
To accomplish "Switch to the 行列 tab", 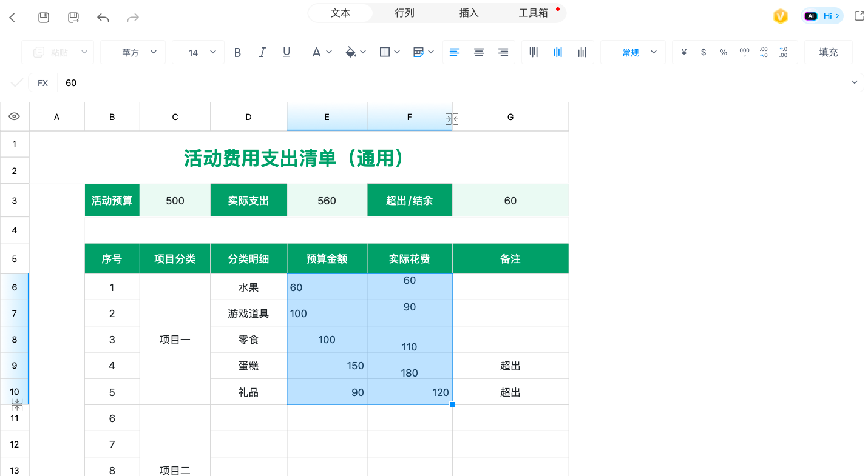I will click(405, 13).
